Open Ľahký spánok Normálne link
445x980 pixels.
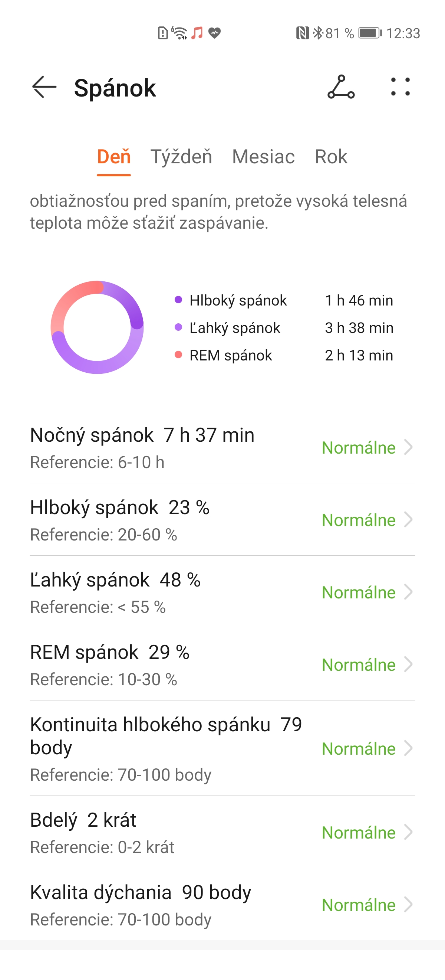(358, 592)
